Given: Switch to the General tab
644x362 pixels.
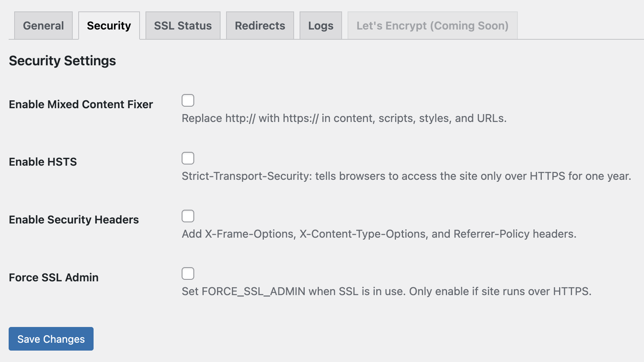Looking at the screenshot, I should tap(43, 25).
